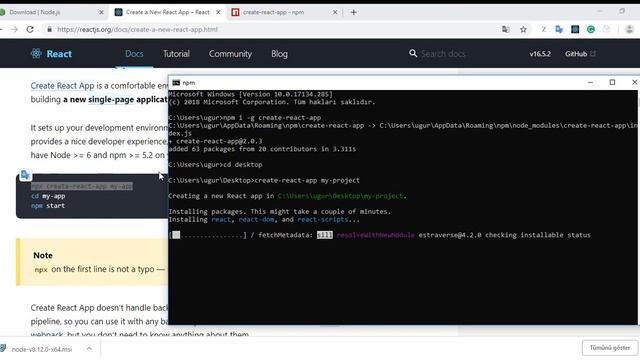This screenshot has width=640, height=360.
Task: Open the v16.5.2 versions link
Action: [540, 54]
